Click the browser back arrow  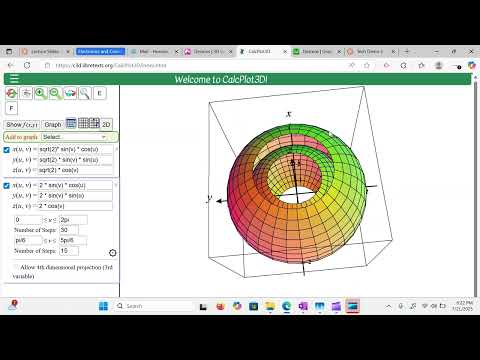pos(11,65)
